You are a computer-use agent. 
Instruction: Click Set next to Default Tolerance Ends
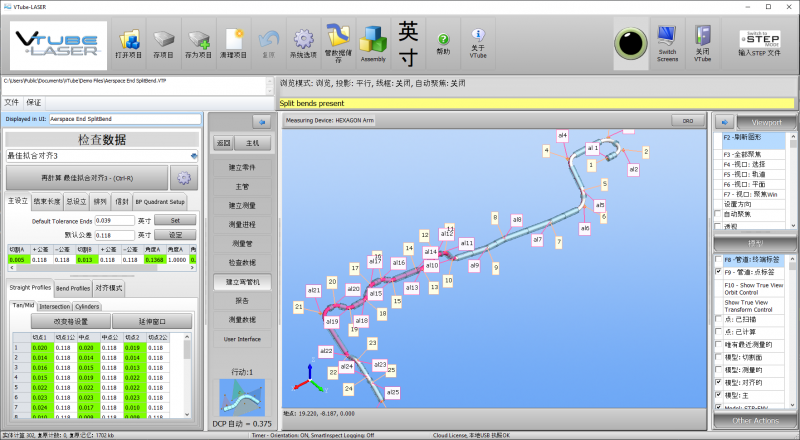click(x=175, y=221)
